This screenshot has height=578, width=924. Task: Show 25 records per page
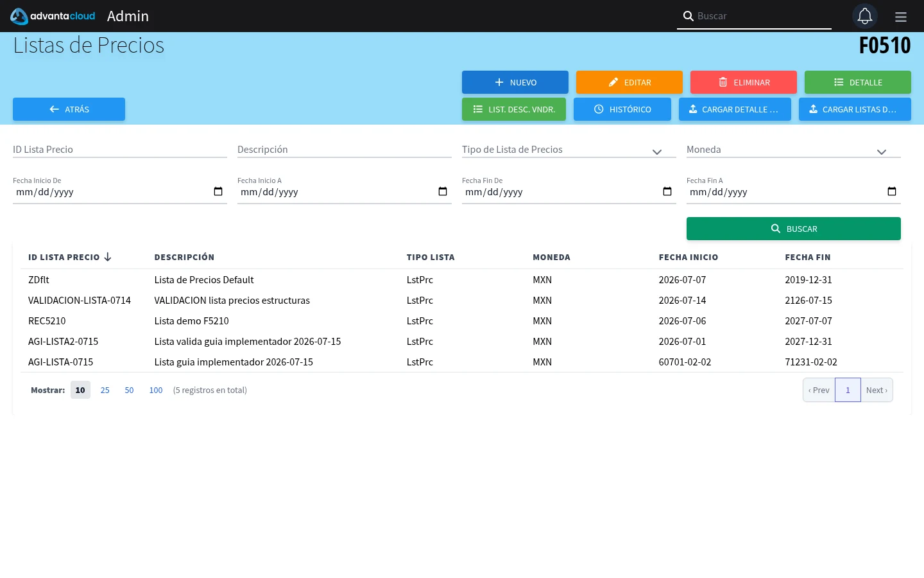coord(105,390)
